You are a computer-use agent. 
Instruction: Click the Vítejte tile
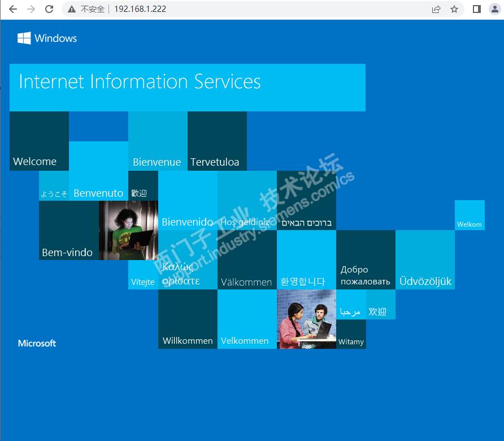[x=143, y=275]
